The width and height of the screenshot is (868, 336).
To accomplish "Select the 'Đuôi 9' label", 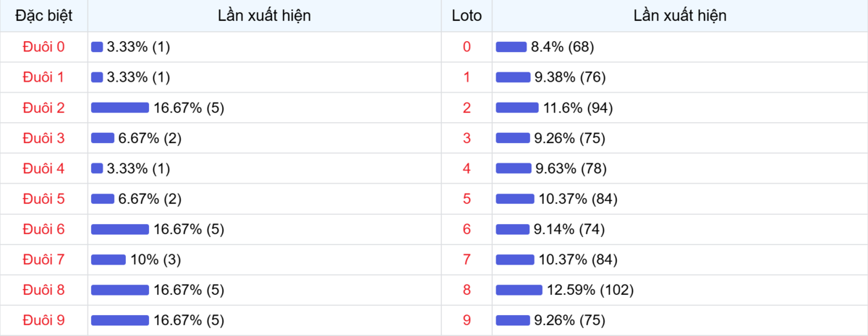I will [43, 320].
